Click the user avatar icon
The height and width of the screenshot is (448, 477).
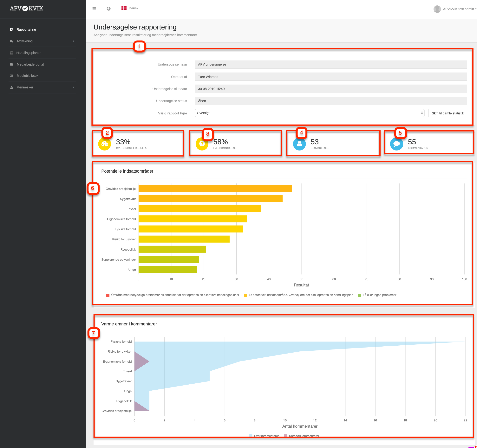[x=437, y=9]
